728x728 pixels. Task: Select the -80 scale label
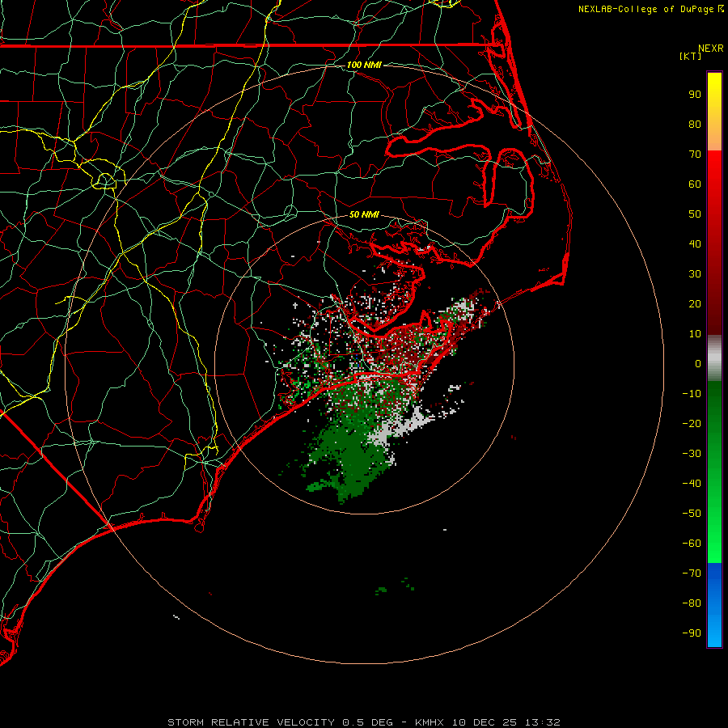(x=692, y=603)
